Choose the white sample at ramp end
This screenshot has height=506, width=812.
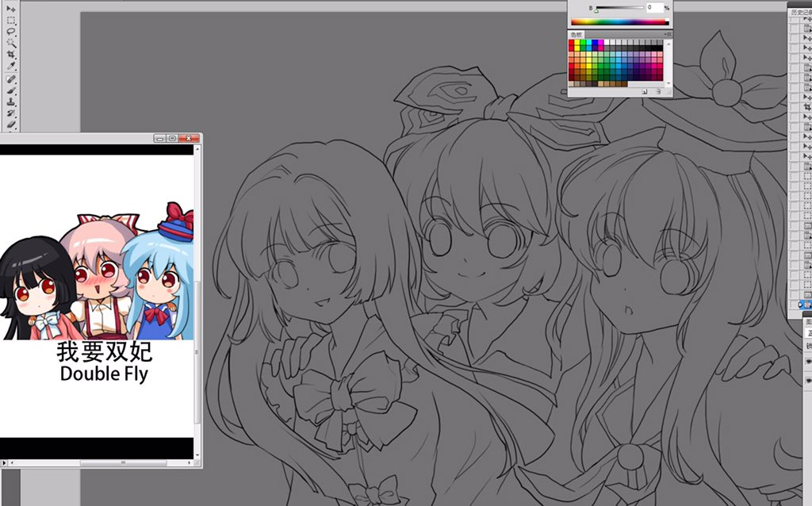[667, 20]
